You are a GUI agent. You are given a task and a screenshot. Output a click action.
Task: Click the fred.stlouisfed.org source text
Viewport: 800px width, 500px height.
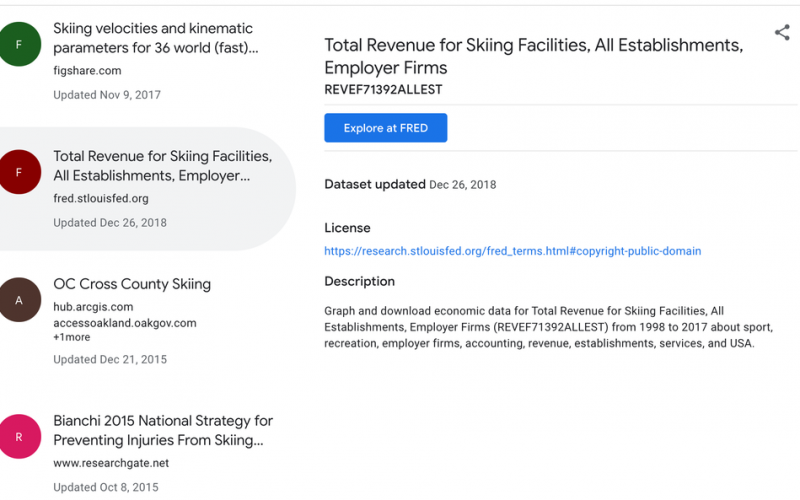(101, 198)
